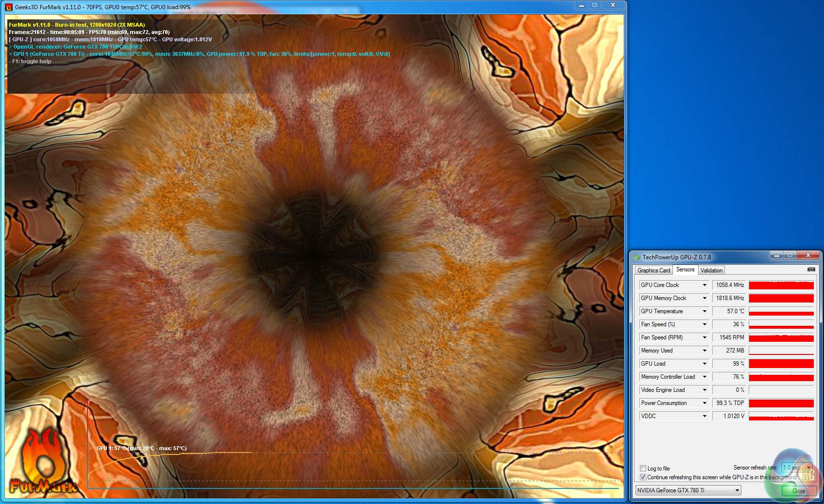
Task: Click the GPU Load red graph bar
Action: click(781, 364)
